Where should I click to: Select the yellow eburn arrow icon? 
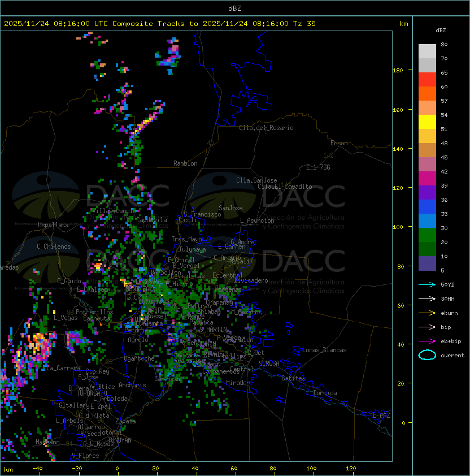click(427, 313)
